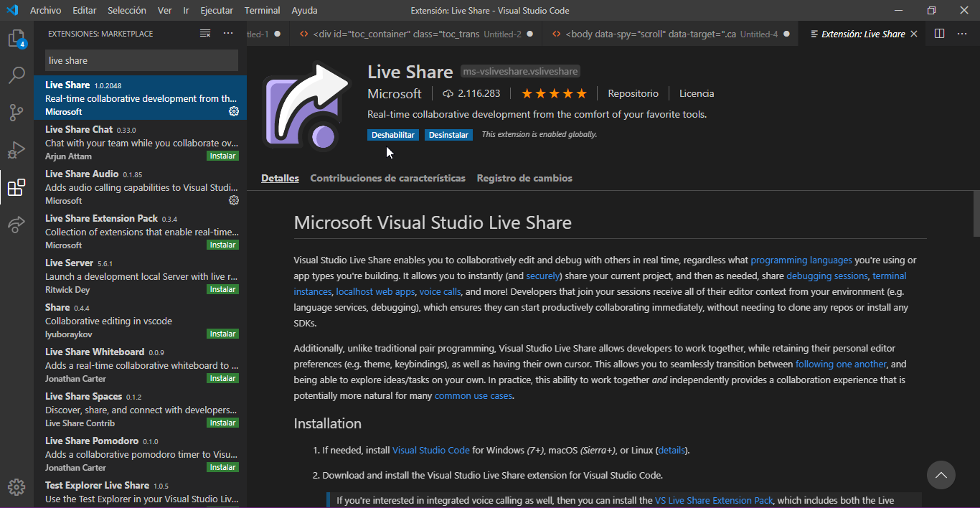Click the Deshabilitar button
The width and height of the screenshot is (980, 508).
click(x=393, y=135)
